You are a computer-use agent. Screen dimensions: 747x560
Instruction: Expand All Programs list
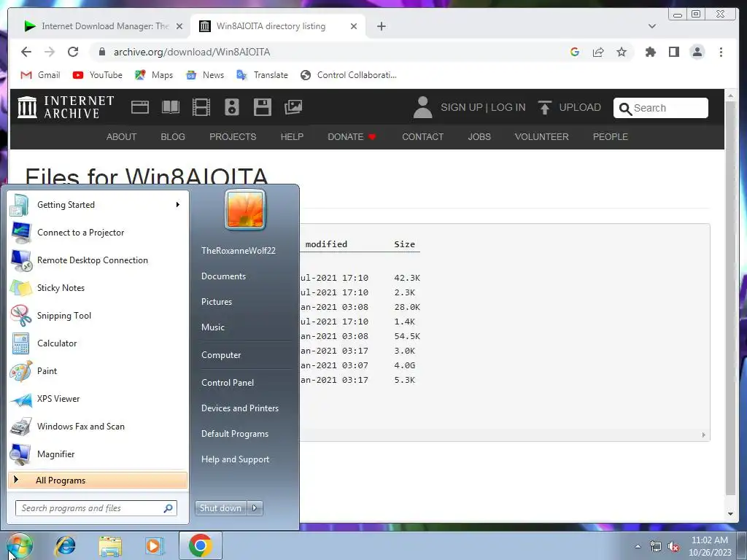pos(98,480)
